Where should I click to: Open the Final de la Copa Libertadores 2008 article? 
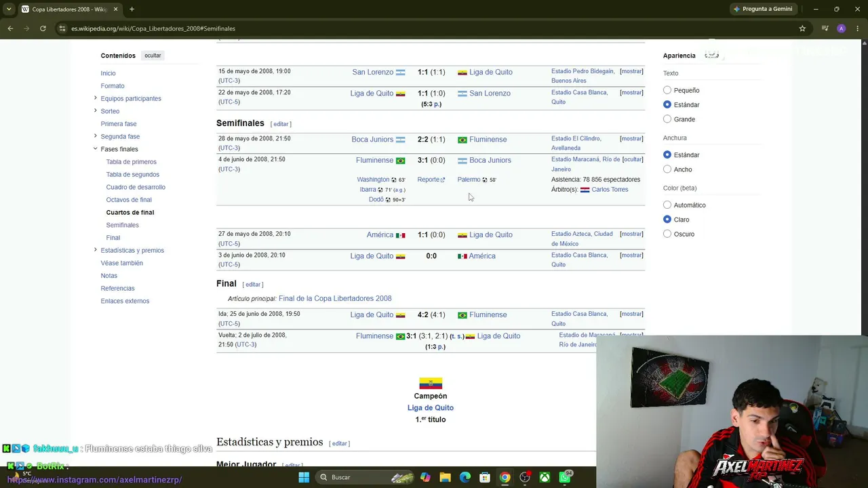pyautogui.click(x=335, y=298)
